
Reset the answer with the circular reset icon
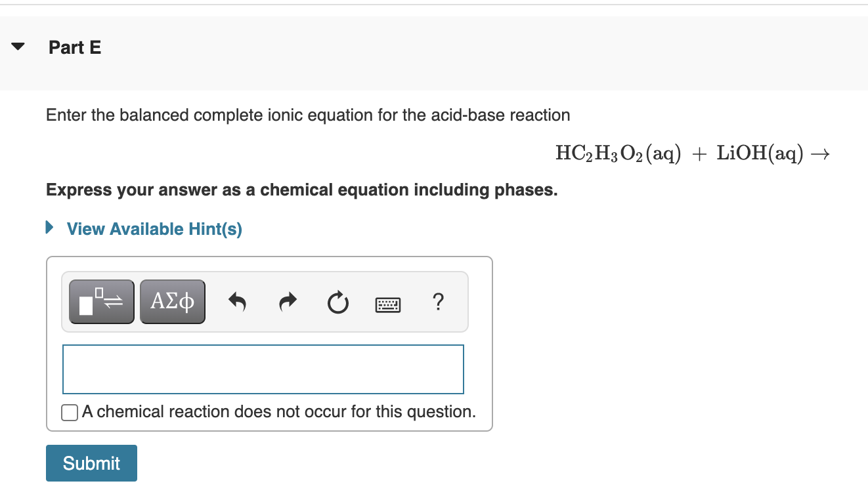click(337, 301)
